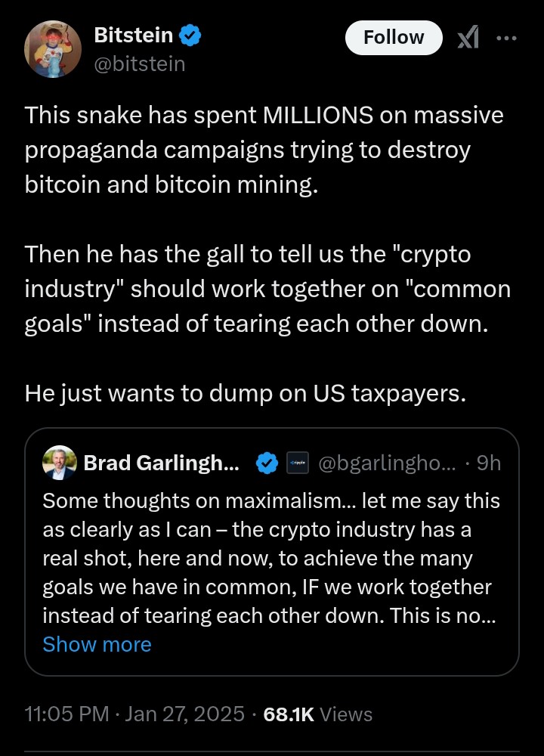Click Bitstein's blue verified badge
The height and width of the screenshot is (756, 544).
(x=190, y=36)
